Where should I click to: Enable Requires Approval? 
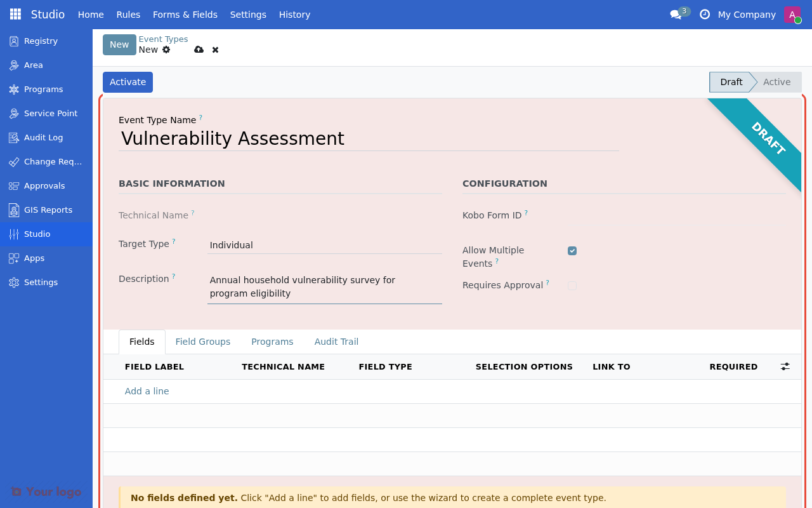tap(572, 285)
